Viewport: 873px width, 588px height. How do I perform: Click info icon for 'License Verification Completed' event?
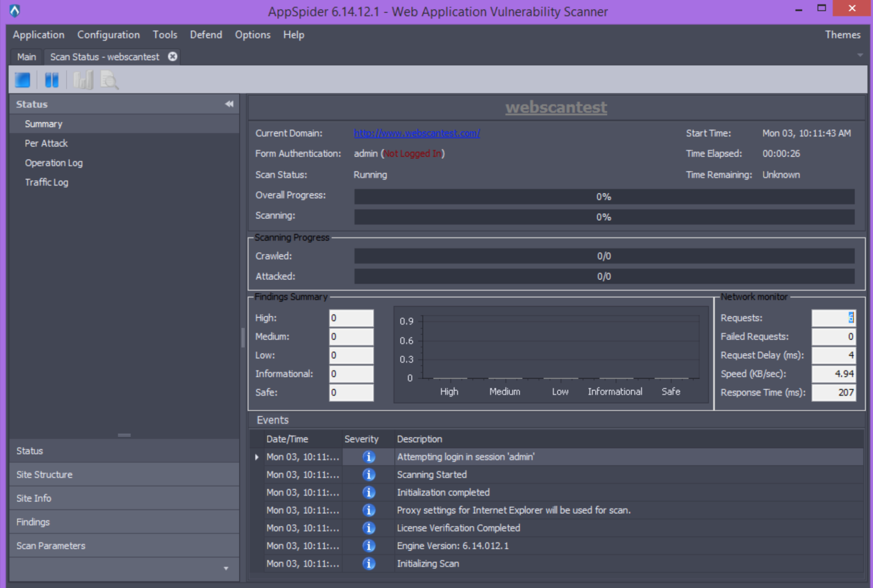(369, 528)
